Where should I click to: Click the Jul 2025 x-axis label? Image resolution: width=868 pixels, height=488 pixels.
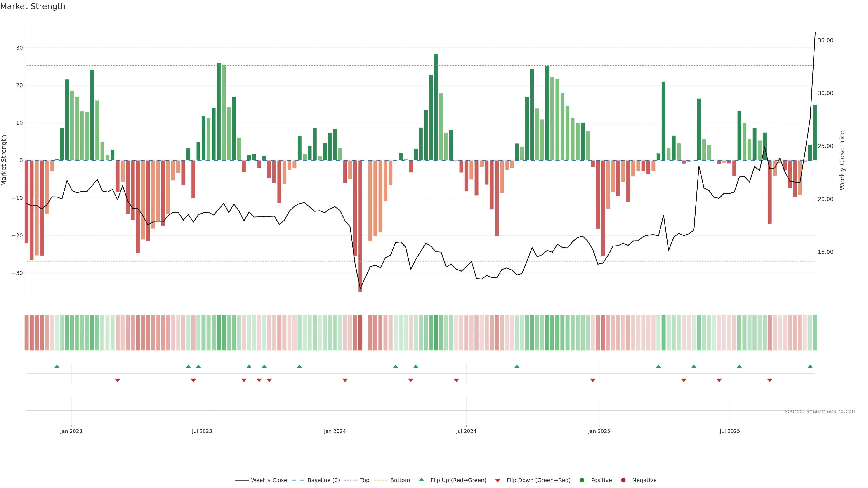coord(729,431)
